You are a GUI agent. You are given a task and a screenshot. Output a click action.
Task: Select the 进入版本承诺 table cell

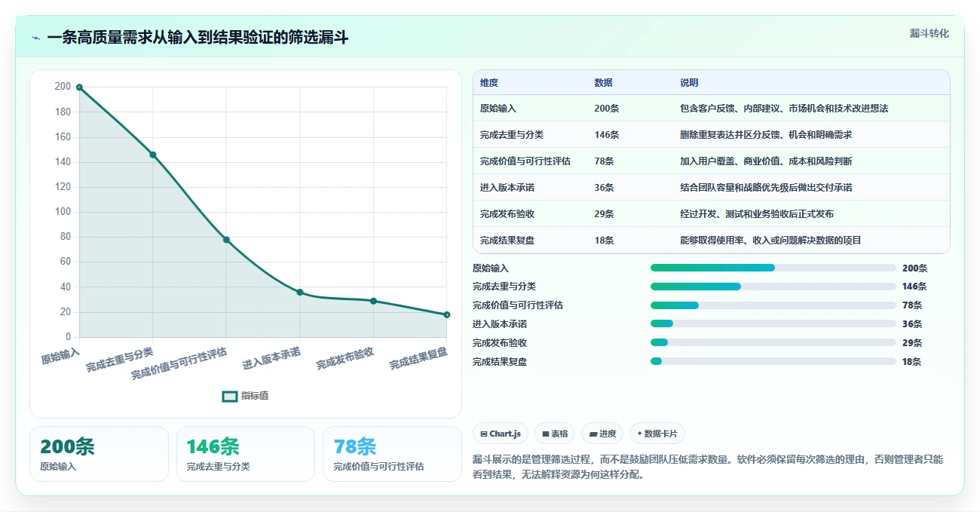531,188
